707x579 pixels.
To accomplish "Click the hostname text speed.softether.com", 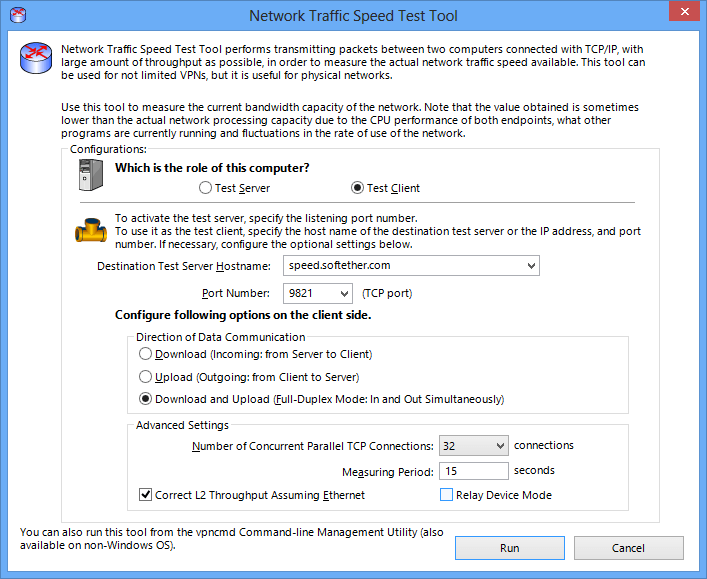I will pyautogui.click(x=338, y=266).
